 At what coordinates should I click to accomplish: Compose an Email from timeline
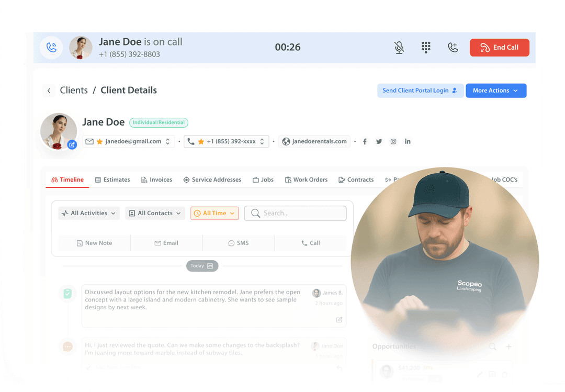[x=166, y=243]
